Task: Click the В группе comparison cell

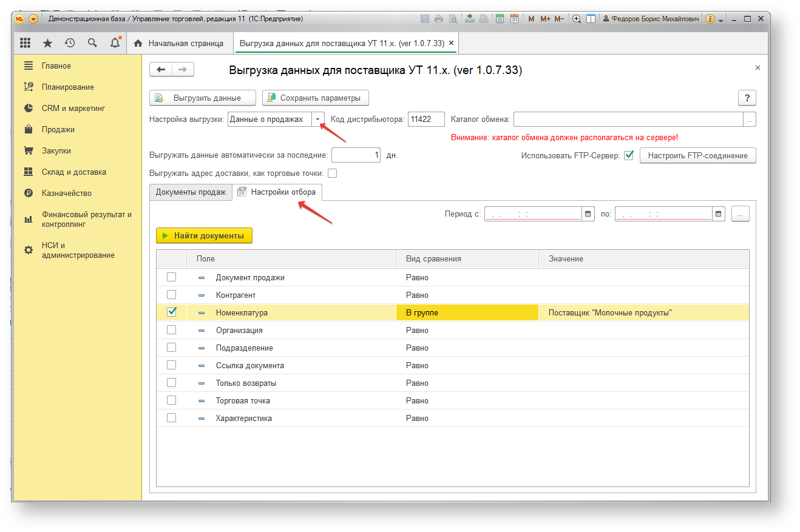Action: tap(467, 312)
